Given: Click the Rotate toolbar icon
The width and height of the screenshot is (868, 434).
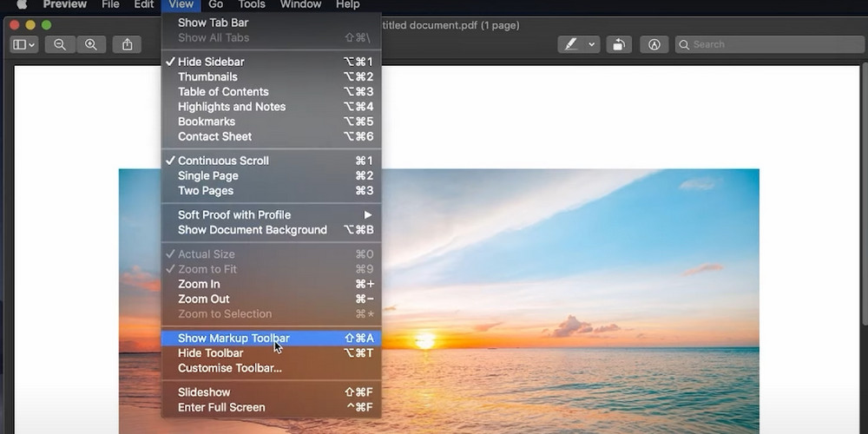Looking at the screenshot, I should pos(619,45).
